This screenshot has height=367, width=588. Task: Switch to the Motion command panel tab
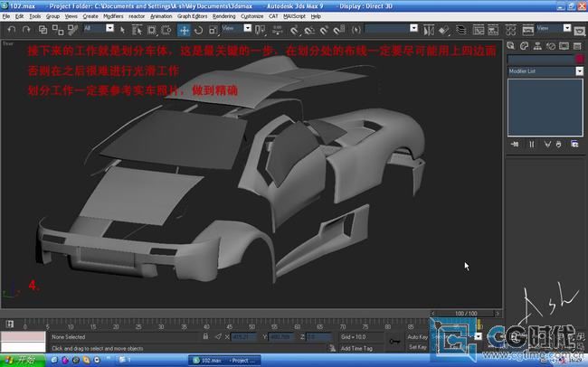(551, 46)
